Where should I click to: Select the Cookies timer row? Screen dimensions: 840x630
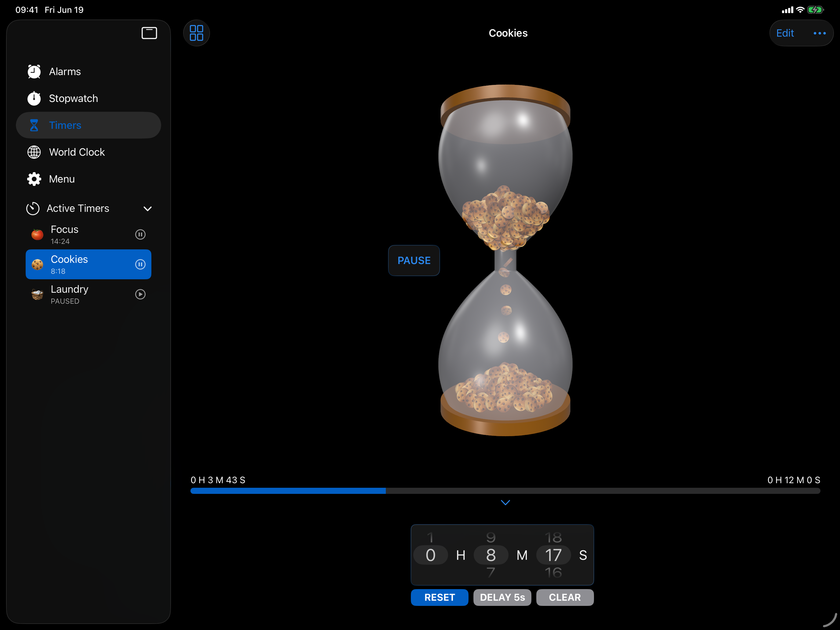89,264
